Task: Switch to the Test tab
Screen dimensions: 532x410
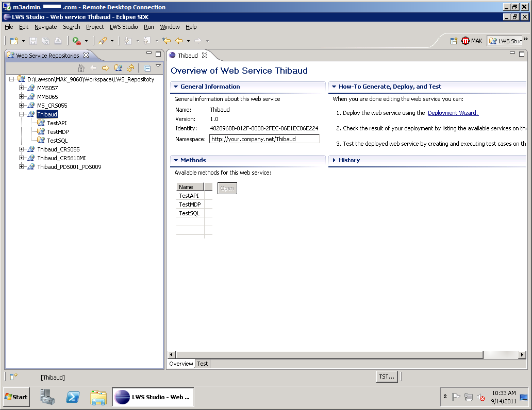Action: [203, 364]
